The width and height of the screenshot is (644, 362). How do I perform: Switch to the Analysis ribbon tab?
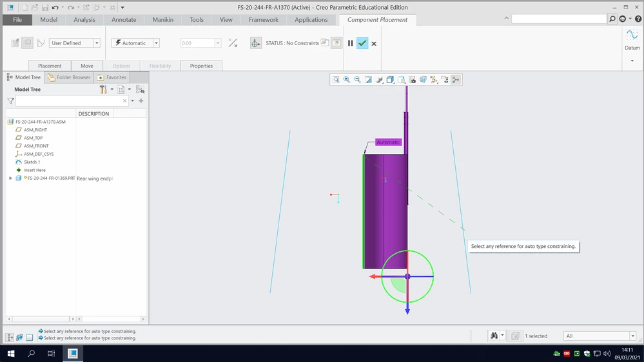(x=84, y=20)
